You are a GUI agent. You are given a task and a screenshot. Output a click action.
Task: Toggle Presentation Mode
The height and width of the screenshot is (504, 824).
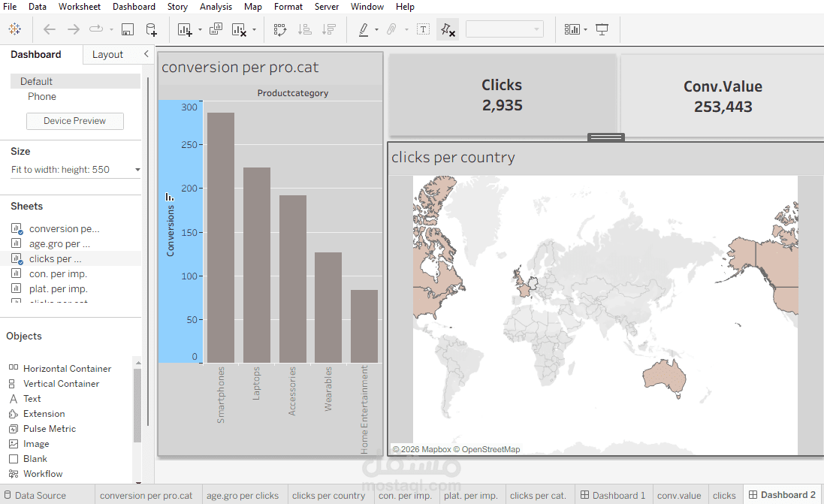pos(602,29)
